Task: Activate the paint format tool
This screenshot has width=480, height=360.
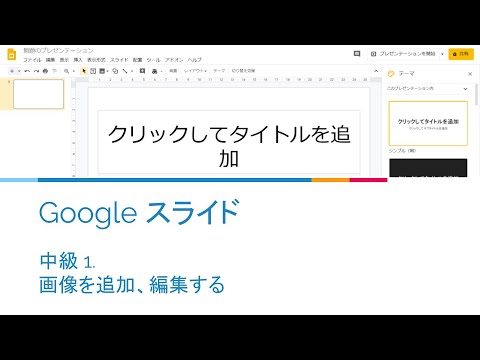Action: point(54,71)
